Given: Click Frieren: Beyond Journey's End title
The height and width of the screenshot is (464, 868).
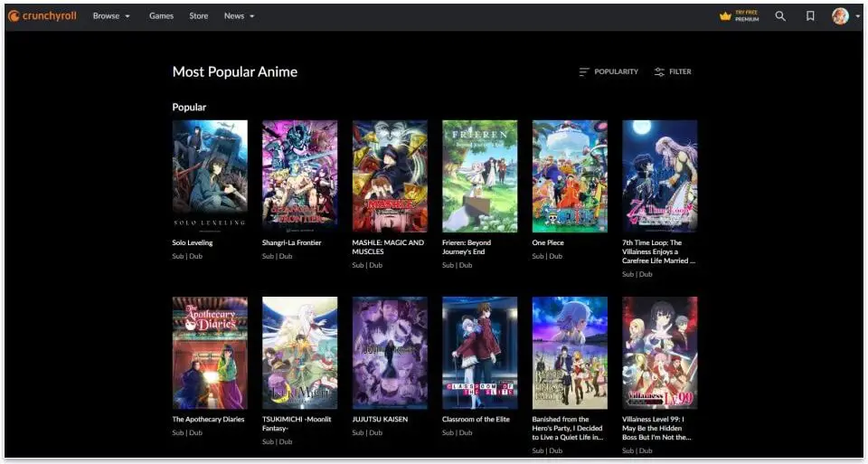Looking at the screenshot, I should [467, 247].
